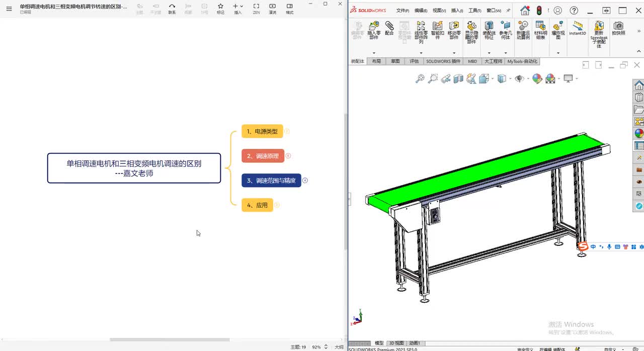Screen dimensions: 644x351
Task: Toggle the 格式 (format) panel
Action: tap(290, 9)
